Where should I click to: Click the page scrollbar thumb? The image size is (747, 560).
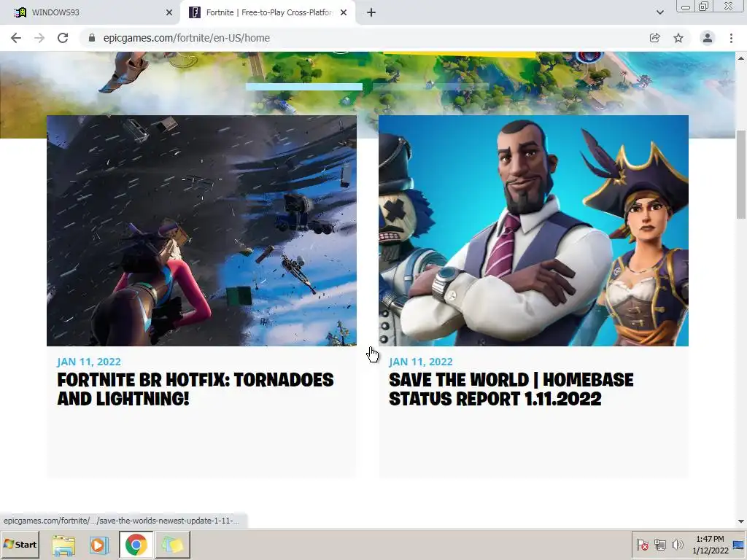pyautogui.click(x=741, y=174)
